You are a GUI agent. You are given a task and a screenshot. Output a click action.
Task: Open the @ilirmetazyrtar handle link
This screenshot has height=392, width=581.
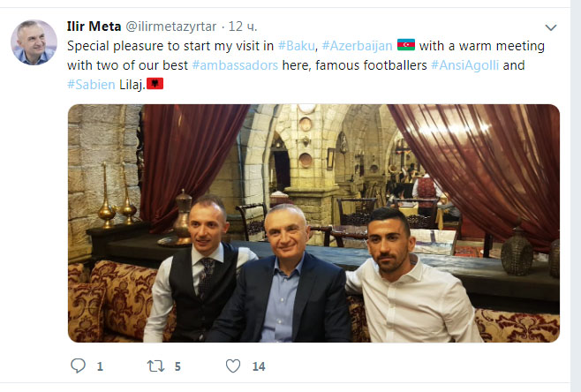[x=170, y=26]
